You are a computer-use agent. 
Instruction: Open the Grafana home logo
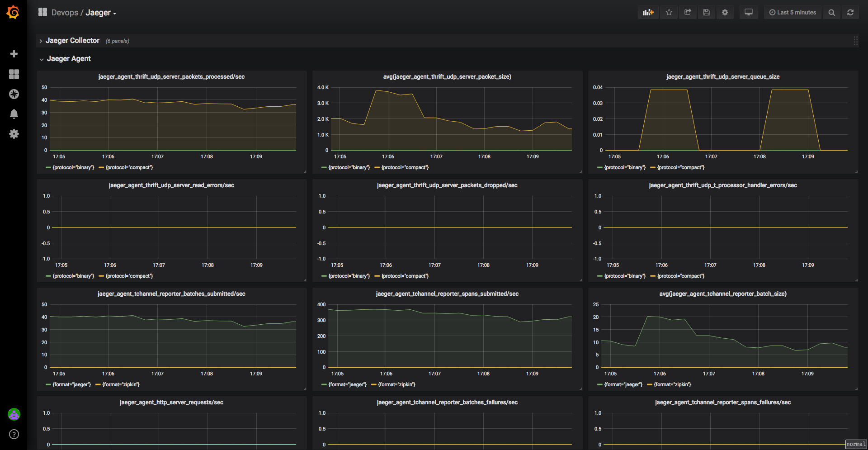coord(13,12)
